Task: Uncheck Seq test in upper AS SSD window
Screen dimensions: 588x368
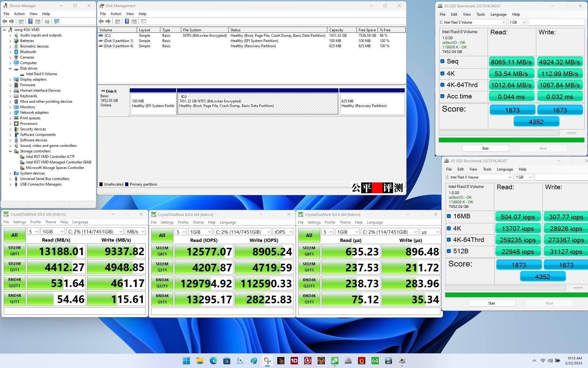Action: click(x=442, y=61)
